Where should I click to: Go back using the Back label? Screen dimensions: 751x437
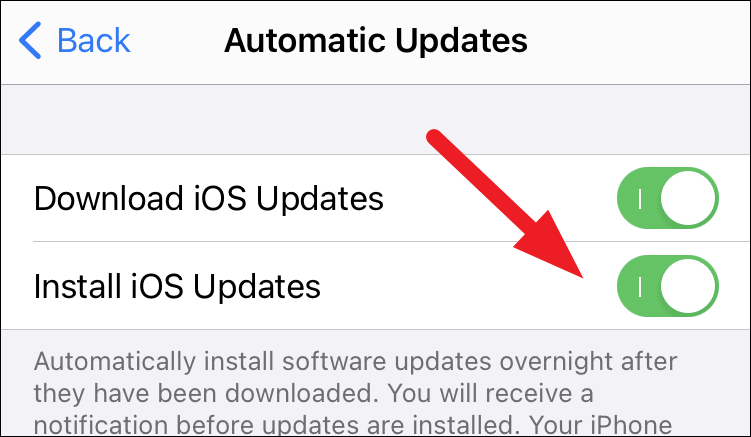tap(94, 40)
